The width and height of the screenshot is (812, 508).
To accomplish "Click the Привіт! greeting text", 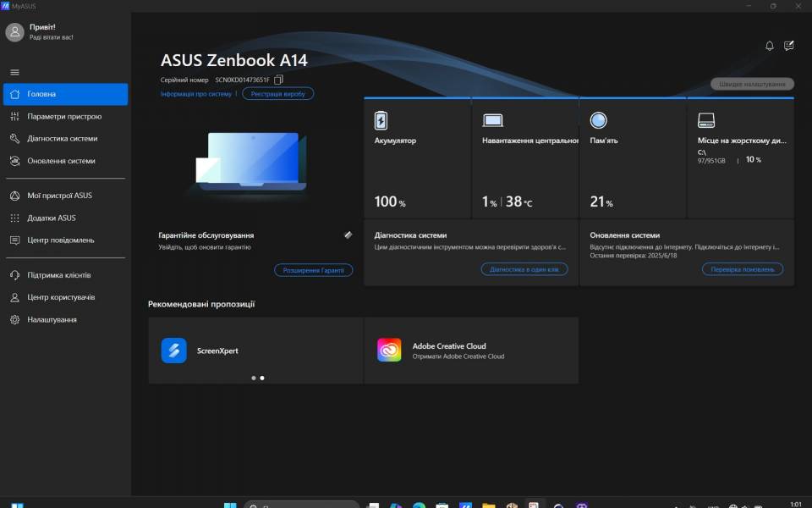I will tap(42, 27).
